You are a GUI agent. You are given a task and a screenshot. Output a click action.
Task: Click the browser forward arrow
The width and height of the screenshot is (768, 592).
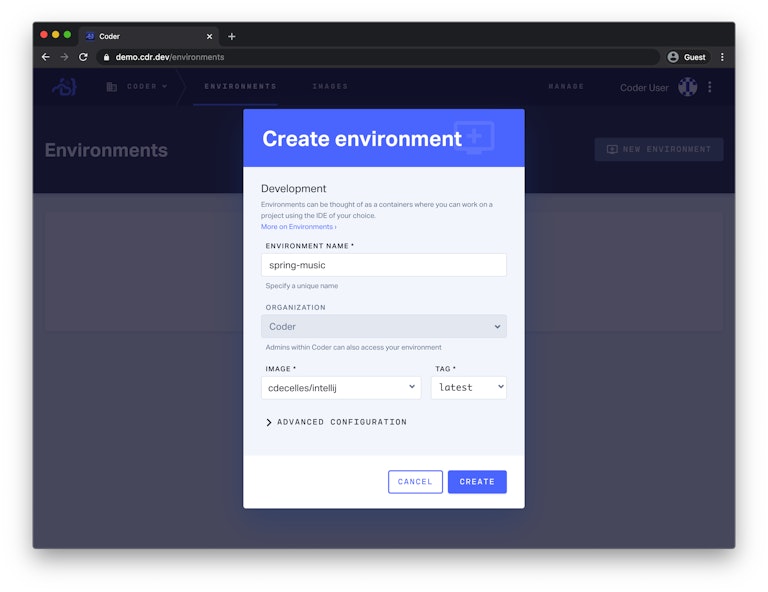point(64,57)
